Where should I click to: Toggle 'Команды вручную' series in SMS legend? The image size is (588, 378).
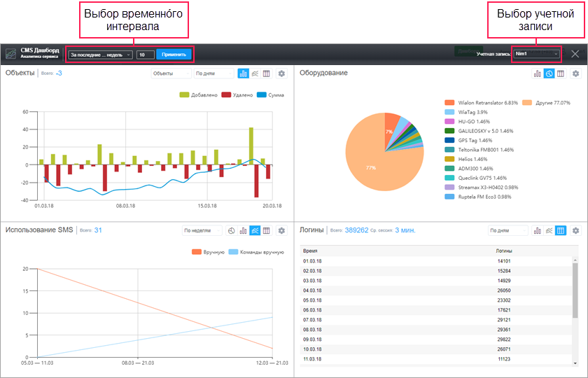(x=256, y=252)
